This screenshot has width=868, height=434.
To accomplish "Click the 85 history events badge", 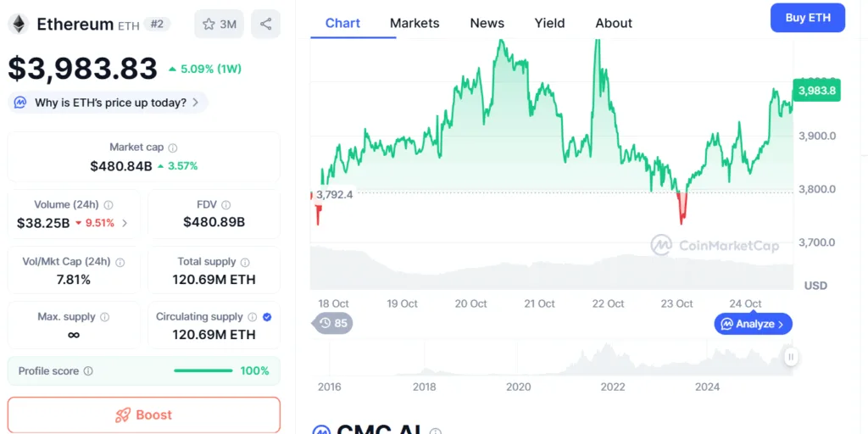I will point(333,323).
